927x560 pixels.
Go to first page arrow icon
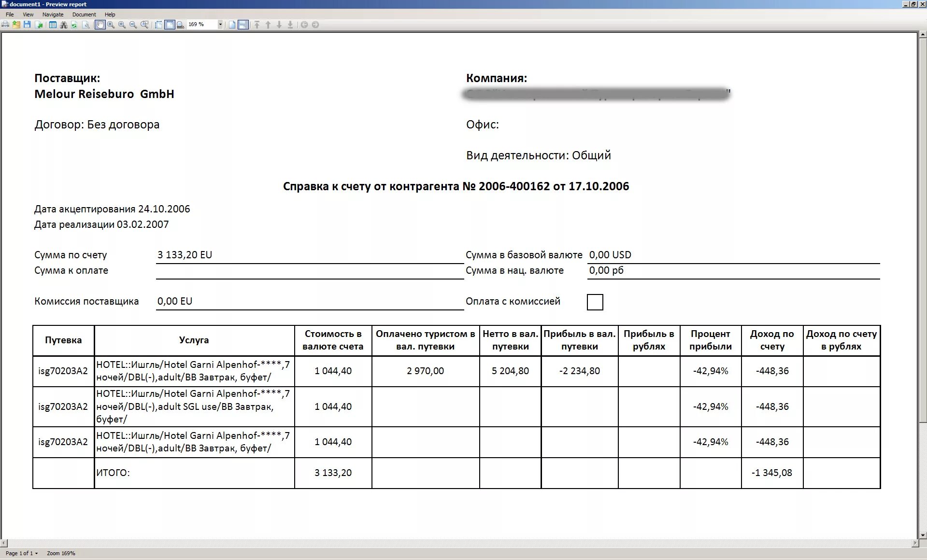[x=257, y=25]
